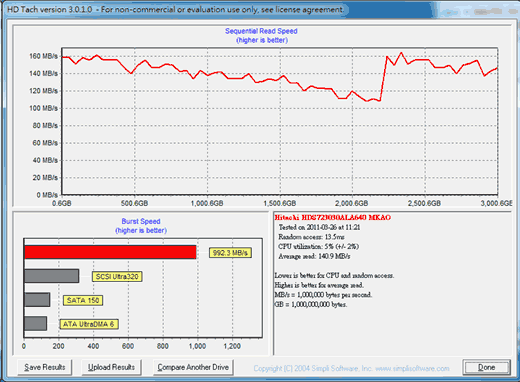Click the SCSI Ultra320 label
520x382 pixels.
(117, 276)
